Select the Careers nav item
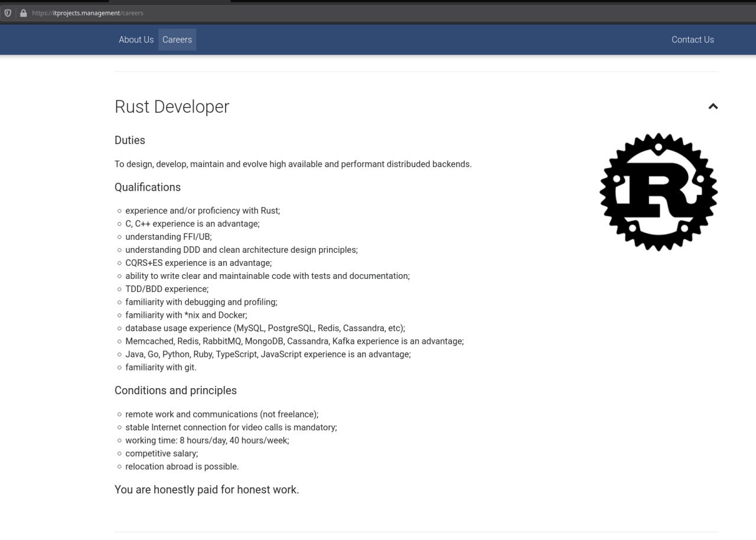Screen dimensions: 756x540 177,40
